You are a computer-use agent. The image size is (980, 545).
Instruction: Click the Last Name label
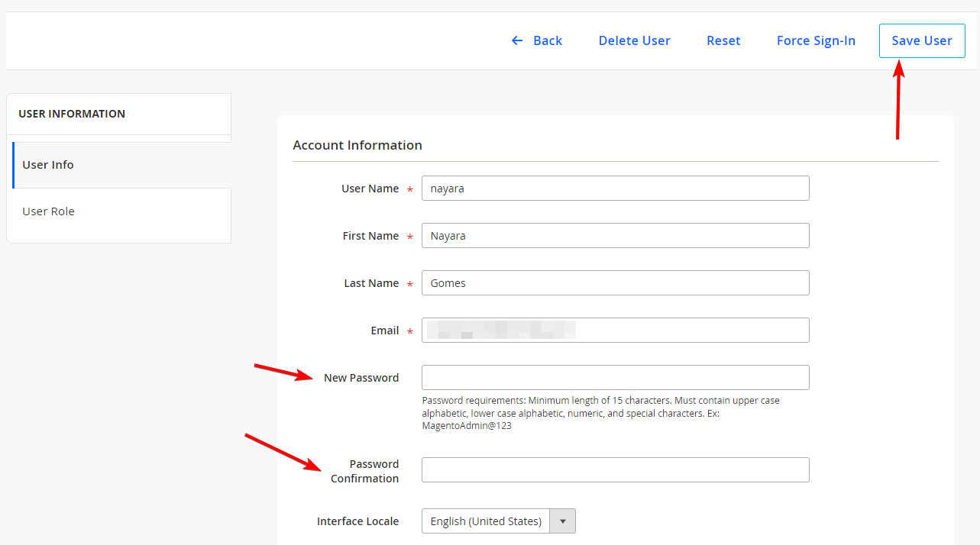coord(371,283)
